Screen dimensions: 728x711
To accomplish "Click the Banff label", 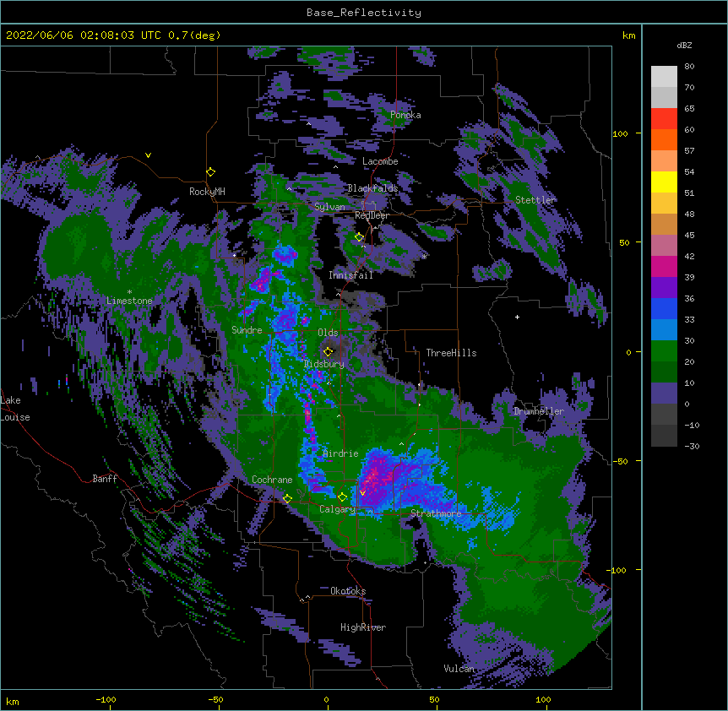I will coord(105,479).
